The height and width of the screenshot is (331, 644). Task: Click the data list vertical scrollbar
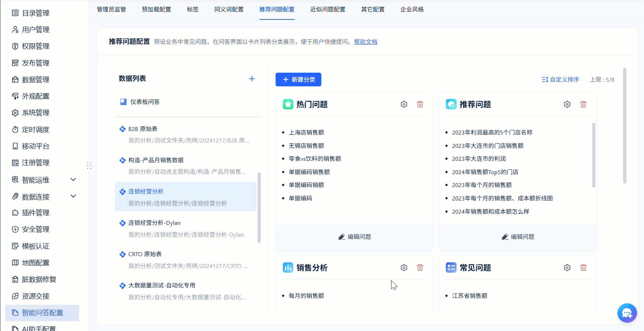pos(259,208)
